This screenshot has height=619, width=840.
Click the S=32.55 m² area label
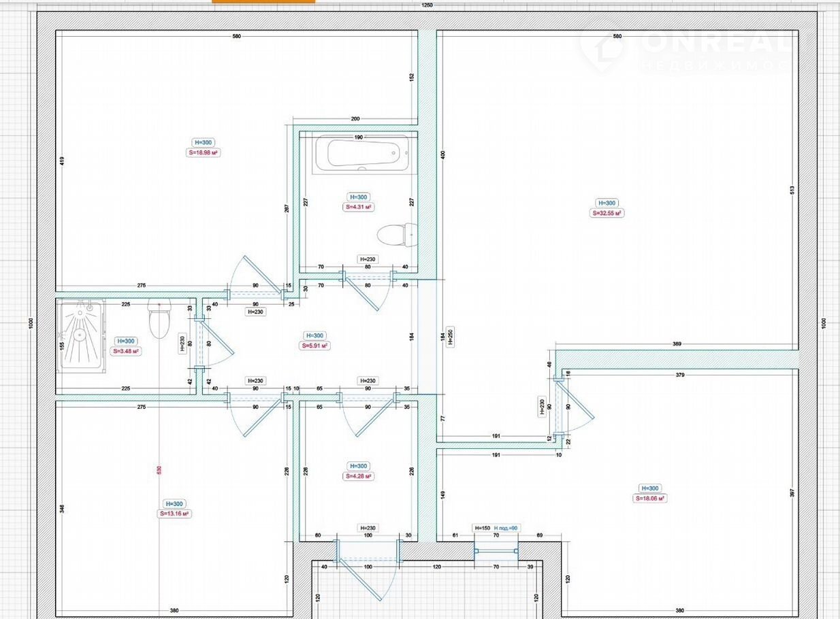pyautogui.click(x=607, y=213)
